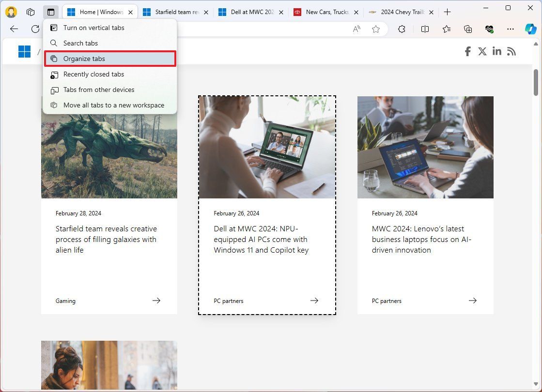This screenshot has height=392, width=542.
Task: Share the blog on Facebook
Action: [x=467, y=51]
